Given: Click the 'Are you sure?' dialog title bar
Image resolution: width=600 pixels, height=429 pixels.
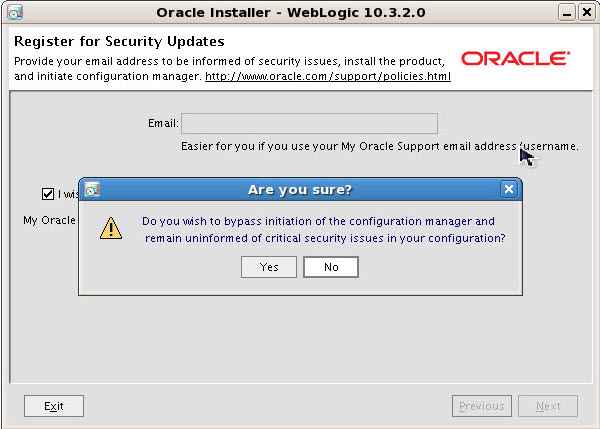Looking at the screenshot, I should pyautogui.click(x=300, y=189).
